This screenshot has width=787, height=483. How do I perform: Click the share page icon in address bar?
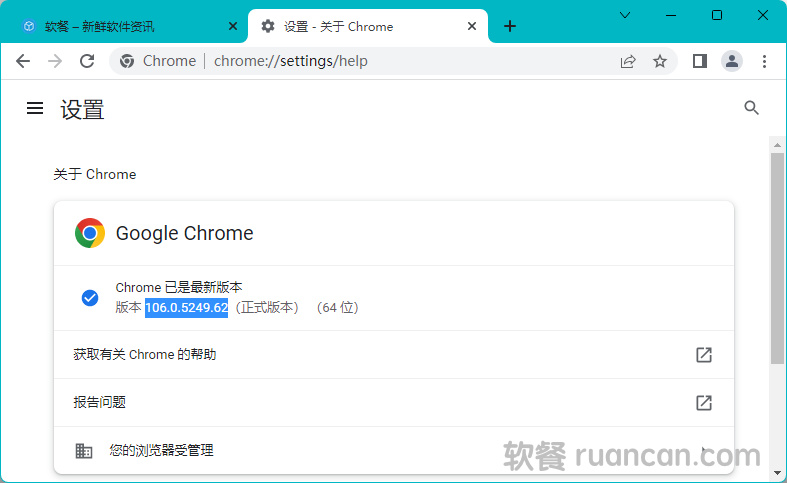coord(628,61)
